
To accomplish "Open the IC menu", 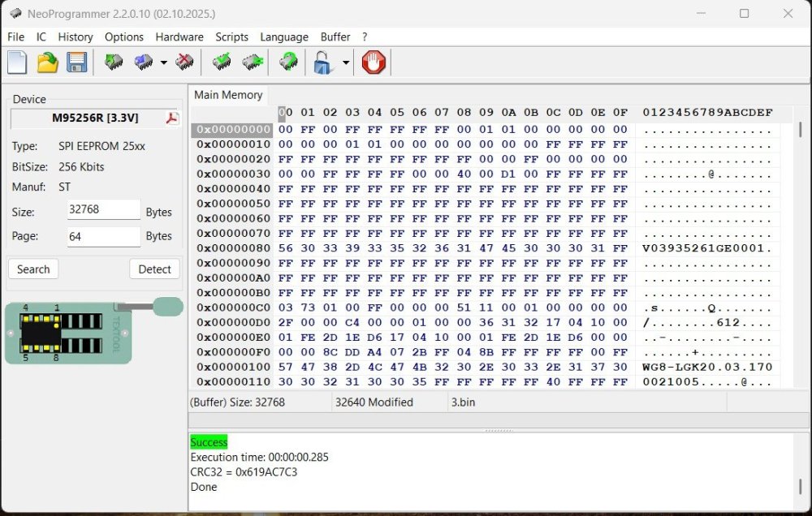I will click(x=41, y=37).
